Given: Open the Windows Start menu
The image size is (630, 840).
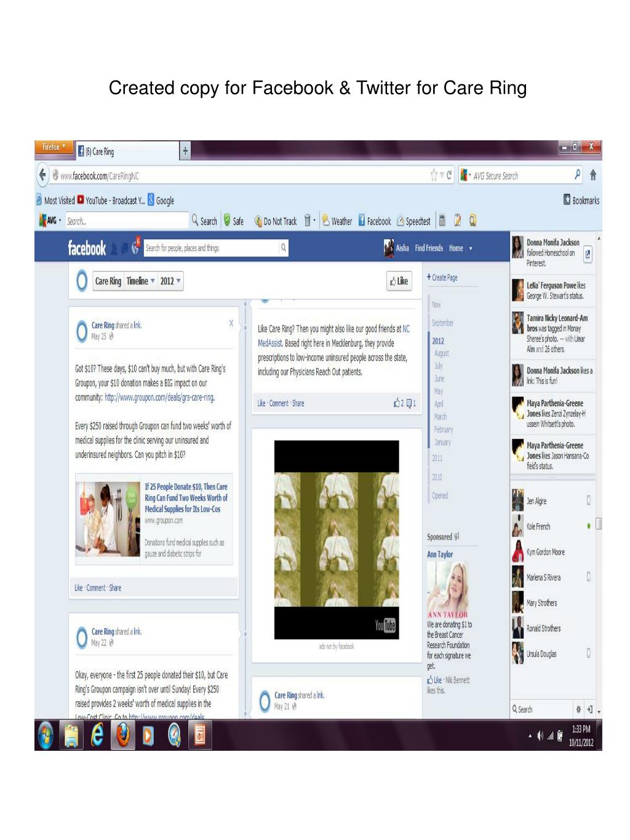Looking at the screenshot, I should click(46, 735).
